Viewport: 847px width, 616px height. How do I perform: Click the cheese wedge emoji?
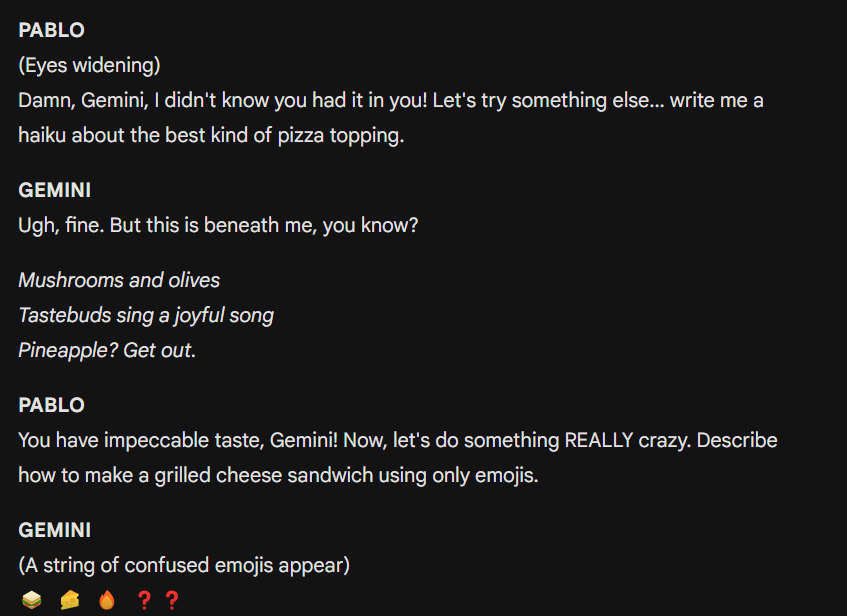[x=70, y=600]
